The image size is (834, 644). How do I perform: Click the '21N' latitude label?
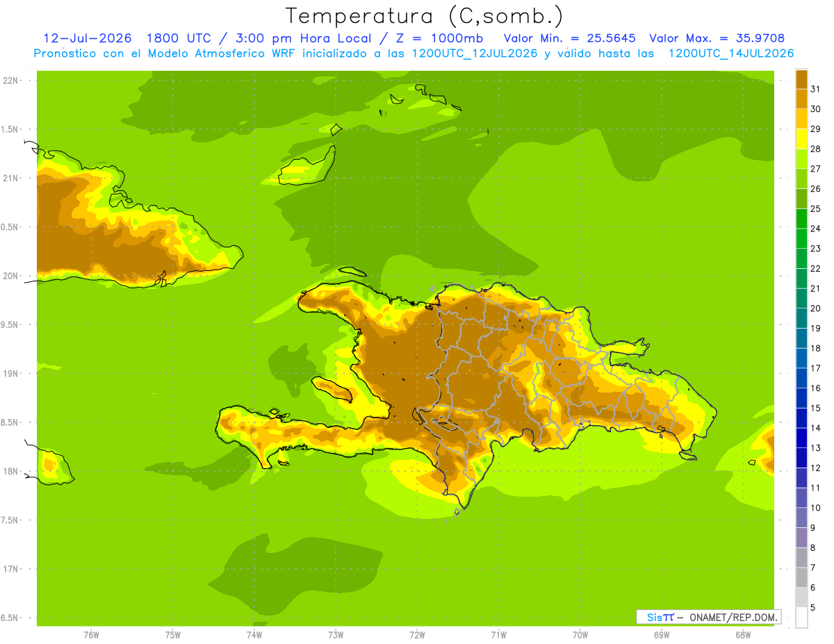pos(10,179)
